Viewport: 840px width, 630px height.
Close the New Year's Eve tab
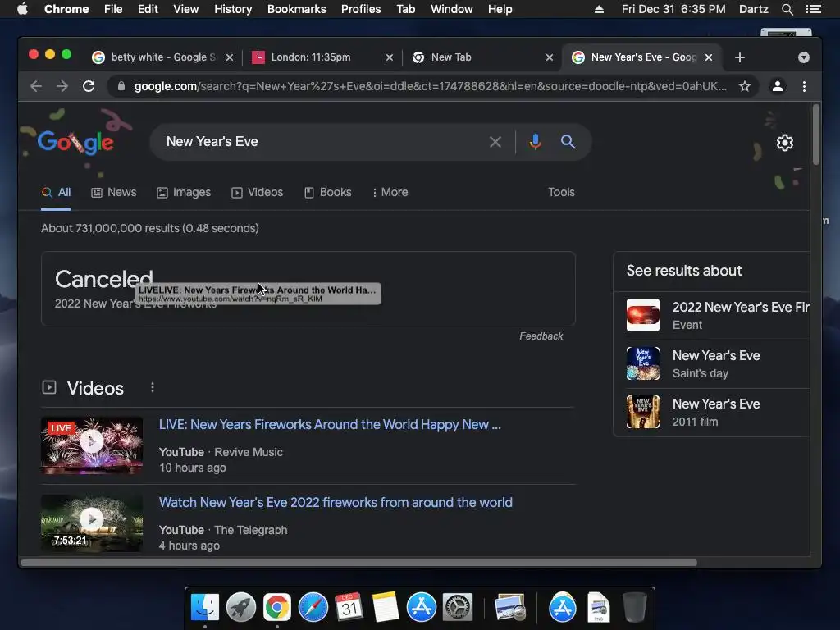(x=708, y=57)
